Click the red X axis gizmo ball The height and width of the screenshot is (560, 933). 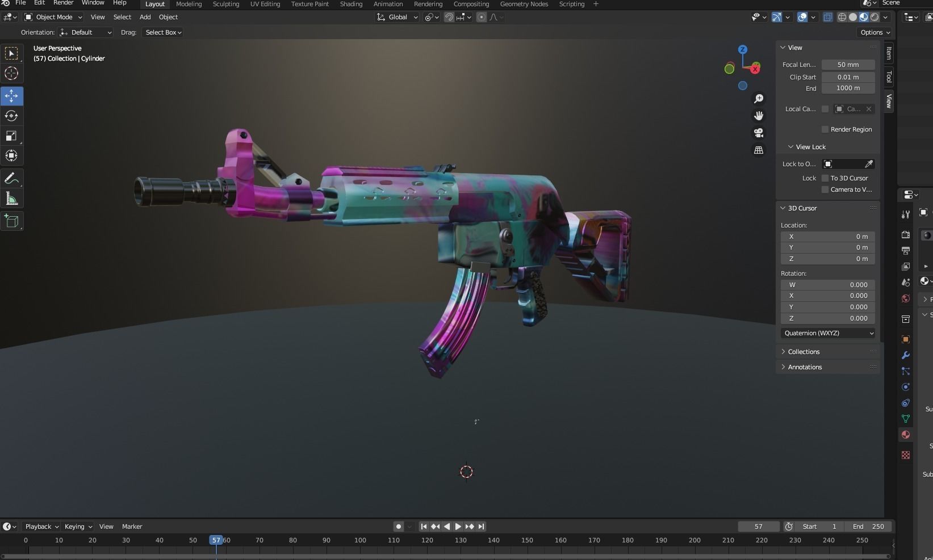[x=755, y=69]
